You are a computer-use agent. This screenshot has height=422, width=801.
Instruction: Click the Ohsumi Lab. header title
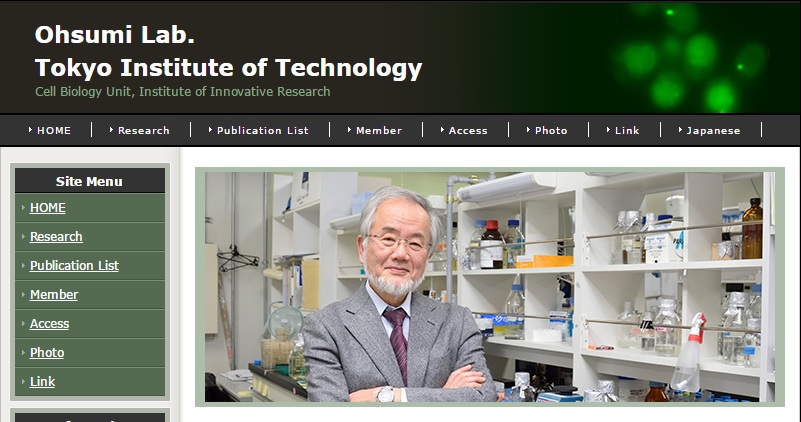click(x=114, y=35)
